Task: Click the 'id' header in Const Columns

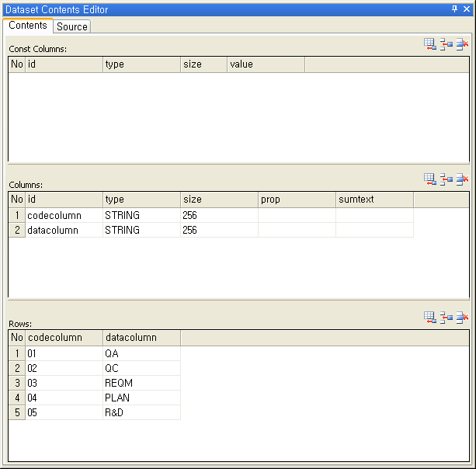Action: coord(64,64)
